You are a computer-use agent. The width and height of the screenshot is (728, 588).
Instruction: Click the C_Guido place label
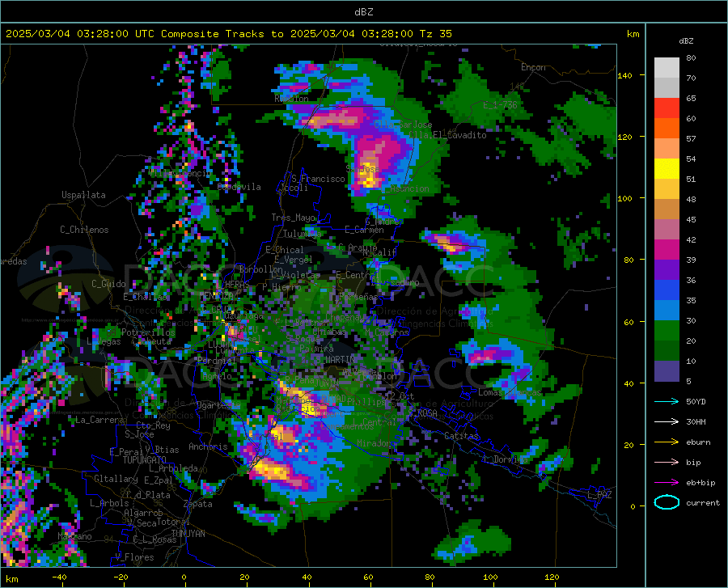pos(108,284)
